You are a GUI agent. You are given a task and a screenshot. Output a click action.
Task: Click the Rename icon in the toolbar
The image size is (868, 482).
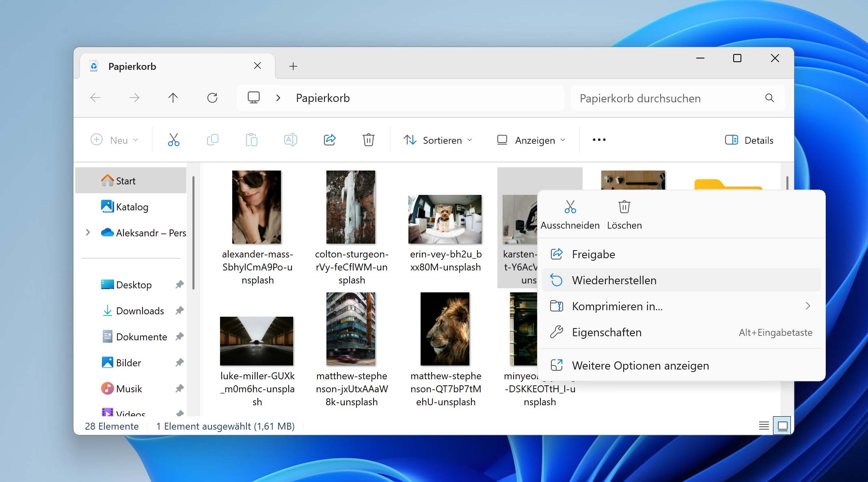[290, 140]
